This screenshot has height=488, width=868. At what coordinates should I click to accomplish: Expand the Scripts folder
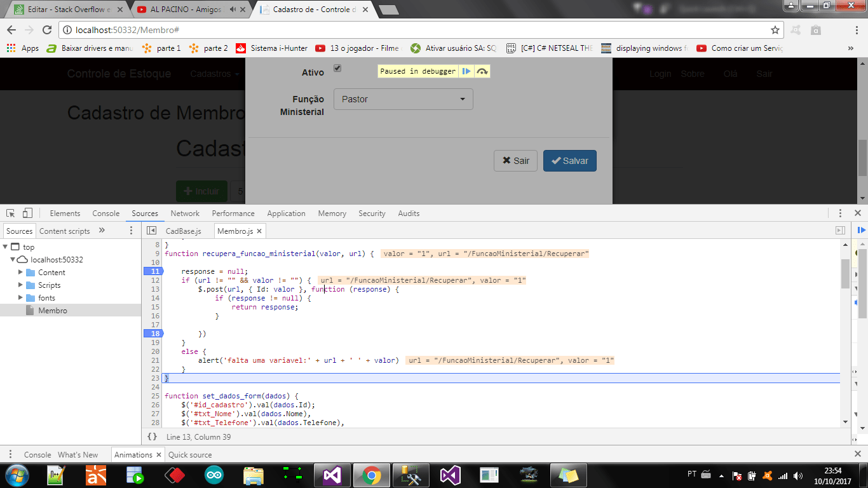(x=20, y=285)
